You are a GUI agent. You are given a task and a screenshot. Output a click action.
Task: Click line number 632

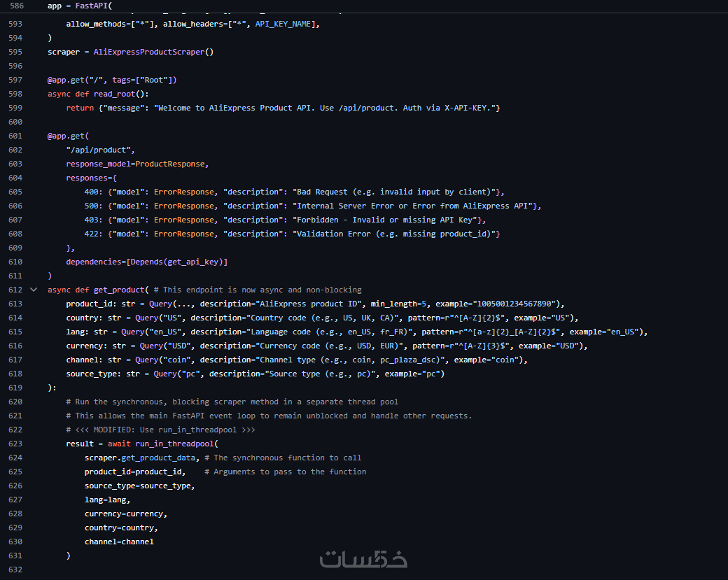[x=15, y=570]
